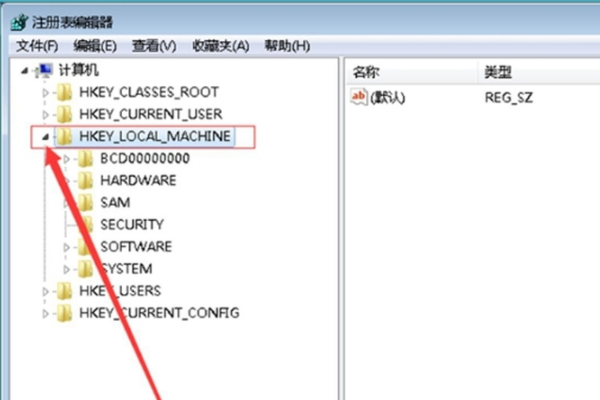Click the Computer root node icon
This screenshot has width=600, height=400.
[x=42, y=70]
